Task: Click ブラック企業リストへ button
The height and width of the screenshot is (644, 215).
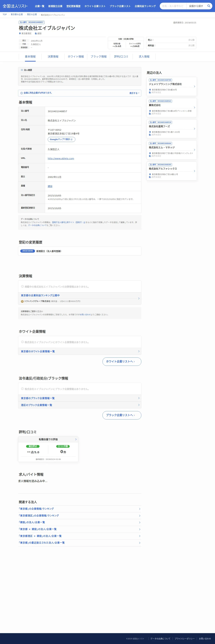Action: coord(122,415)
